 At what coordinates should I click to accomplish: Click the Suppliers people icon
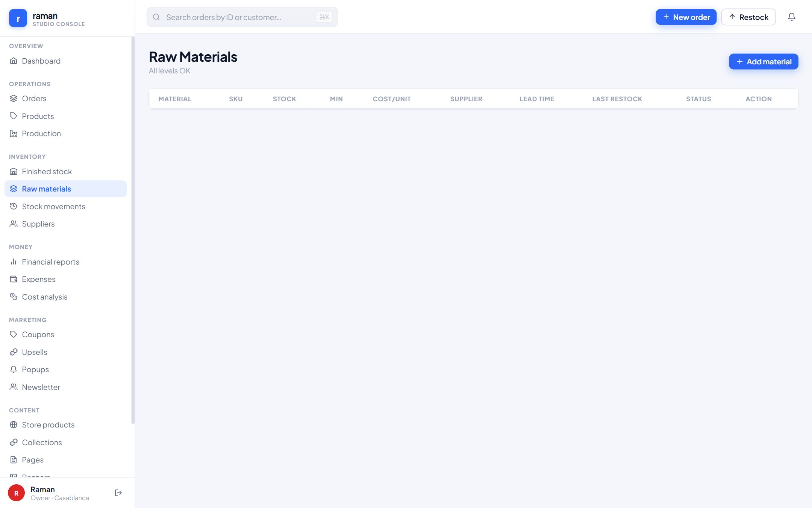pos(14,224)
